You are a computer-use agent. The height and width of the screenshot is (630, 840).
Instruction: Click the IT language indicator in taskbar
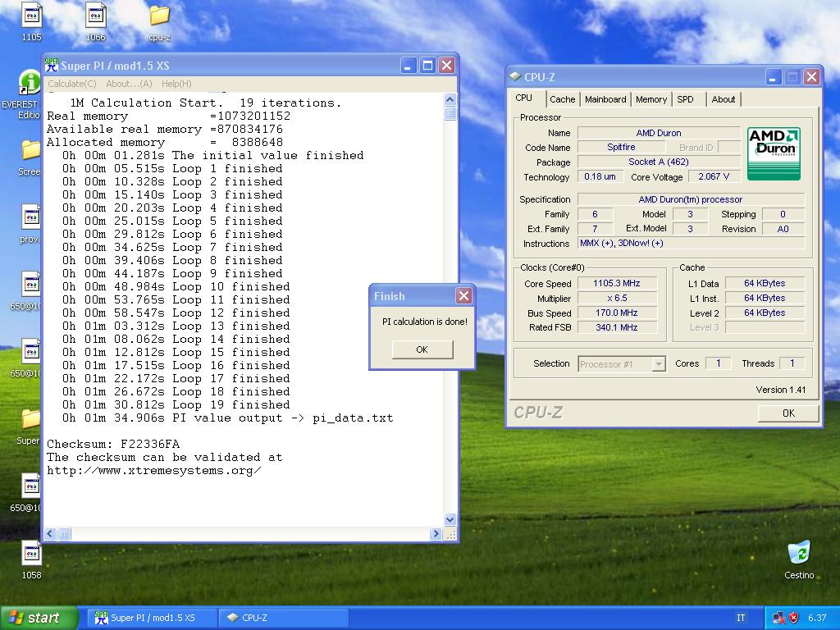[x=741, y=618]
